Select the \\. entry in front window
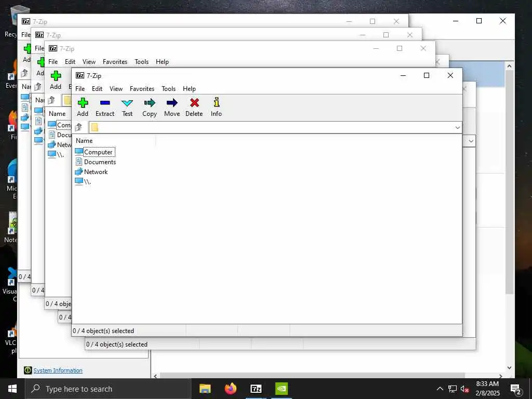 [x=83, y=181]
